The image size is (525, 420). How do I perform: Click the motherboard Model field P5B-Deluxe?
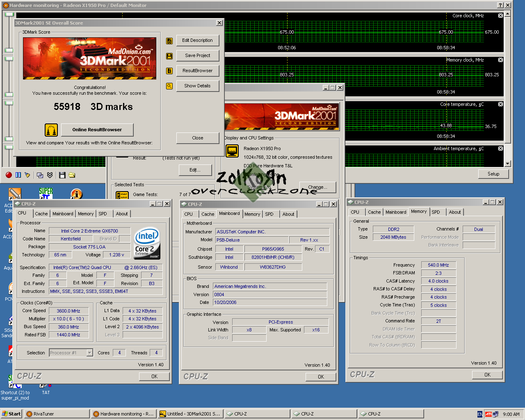(251, 240)
